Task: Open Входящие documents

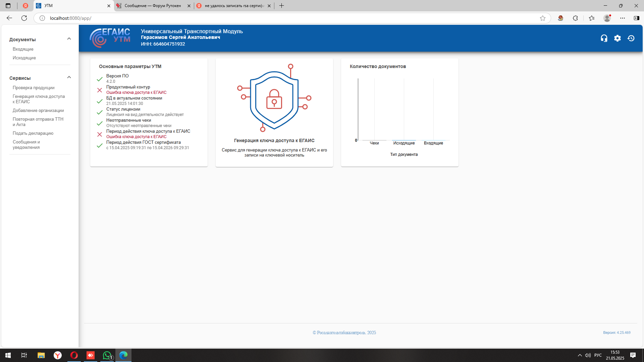Action: (23, 49)
